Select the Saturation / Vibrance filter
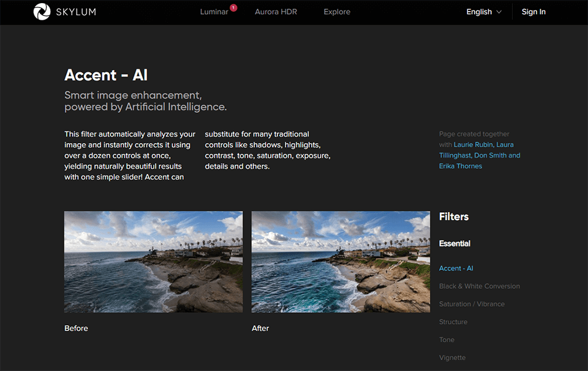Viewport: 588px width, 371px height. pos(472,304)
